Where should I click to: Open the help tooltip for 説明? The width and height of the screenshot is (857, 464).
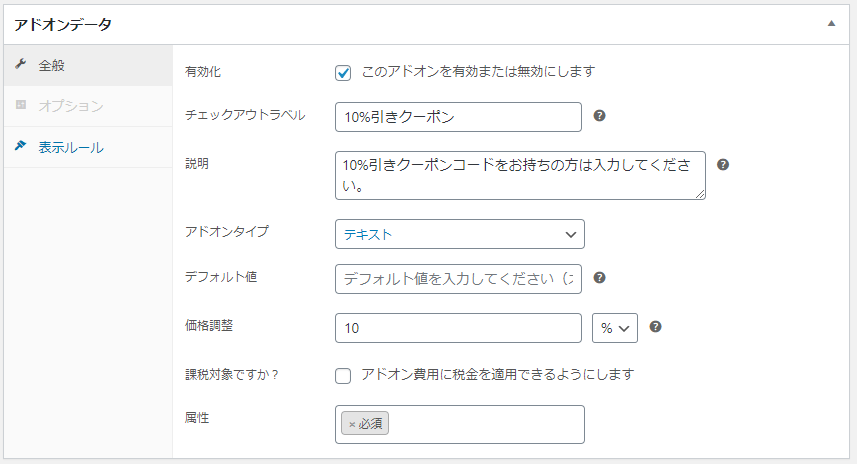(723, 165)
